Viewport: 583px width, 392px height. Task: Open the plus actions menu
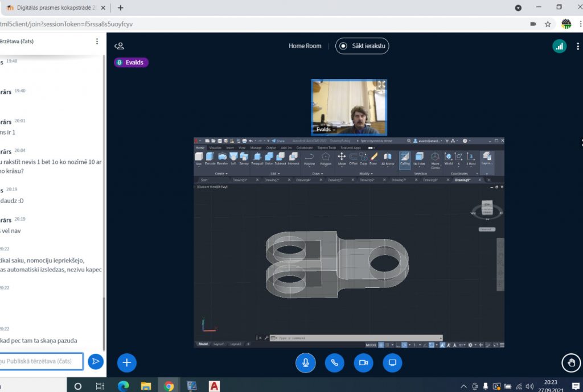click(x=126, y=362)
